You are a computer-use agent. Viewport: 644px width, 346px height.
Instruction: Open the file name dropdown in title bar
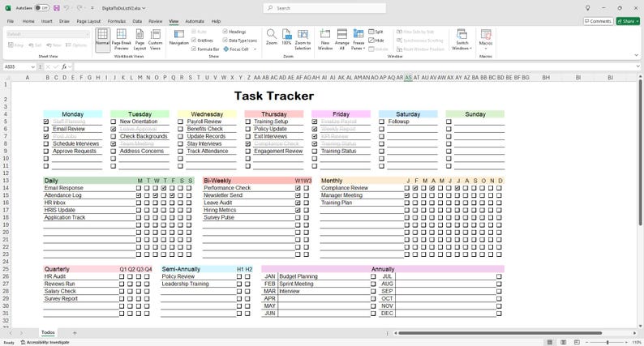(144, 8)
